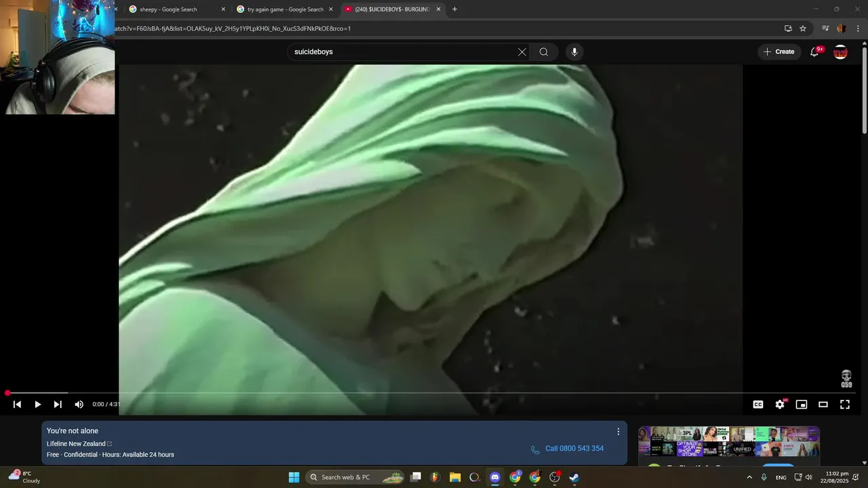Viewport: 868px width, 488px height.
Task: Skip to the previous video
Action: tap(18, 405)
